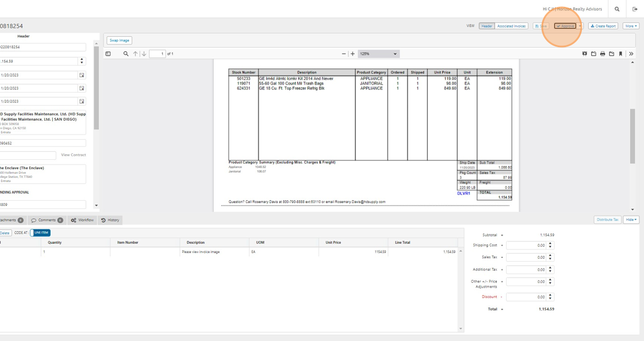Screen dimensions: 644x341
Task: Click the Distribute Tax button
Action: [607, 220]
